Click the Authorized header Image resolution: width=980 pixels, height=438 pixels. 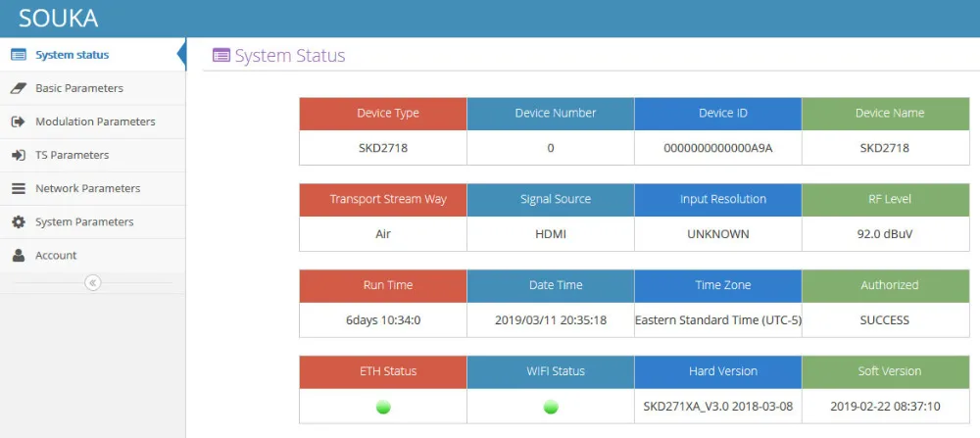(886, 285)
